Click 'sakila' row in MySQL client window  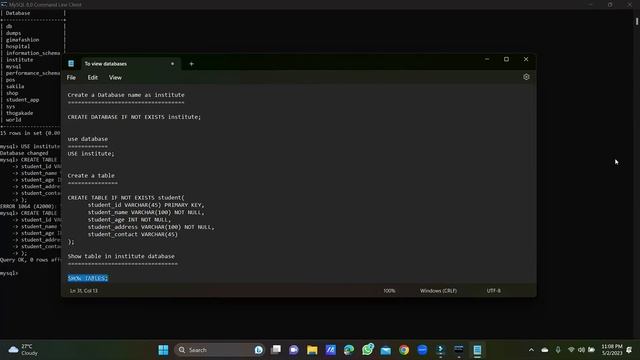tap(15, 87)
